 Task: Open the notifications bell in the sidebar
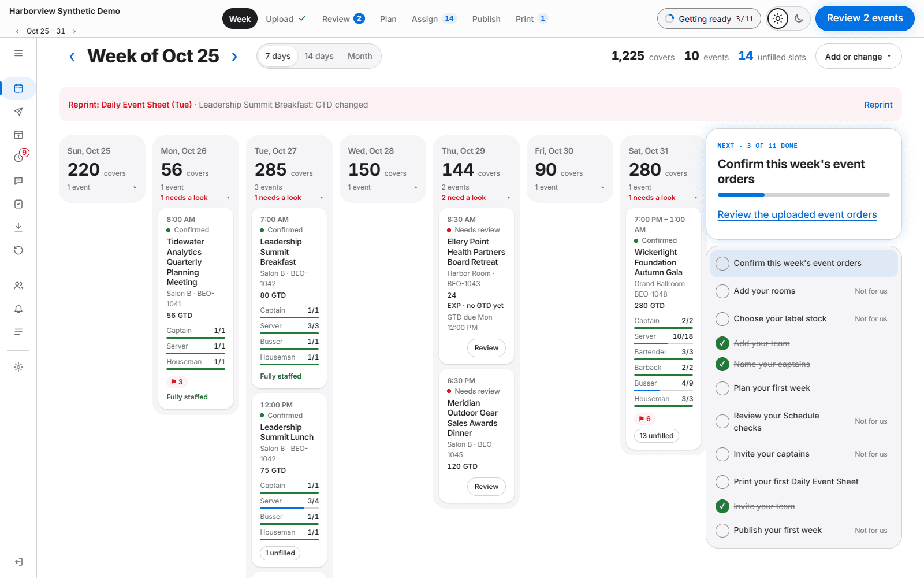coord(18,309)
